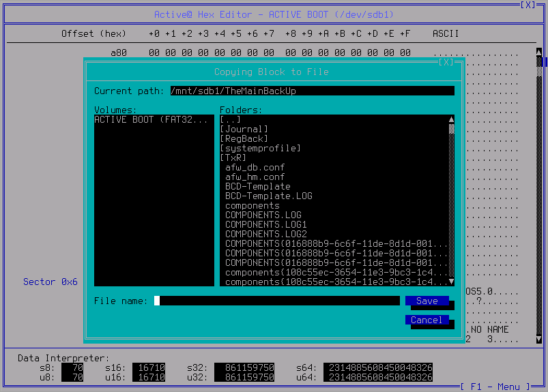This screenshot has width=548, height=392.
Task: Click the offset a80 label
Action: coord(119,52)
